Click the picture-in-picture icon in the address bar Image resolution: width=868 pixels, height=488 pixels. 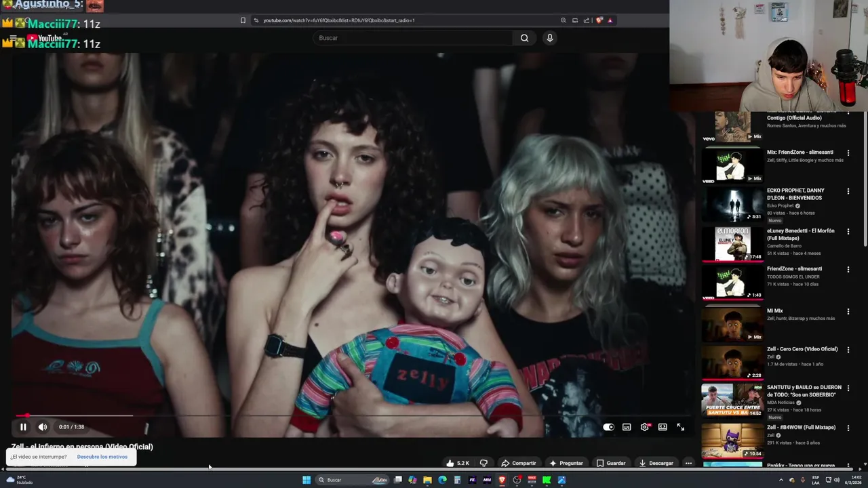coord(575,20)
